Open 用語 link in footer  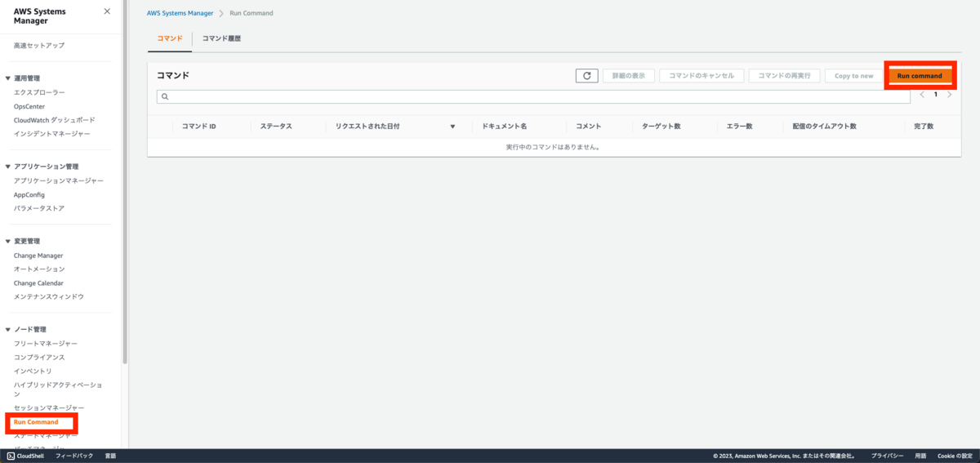(920, 456)
